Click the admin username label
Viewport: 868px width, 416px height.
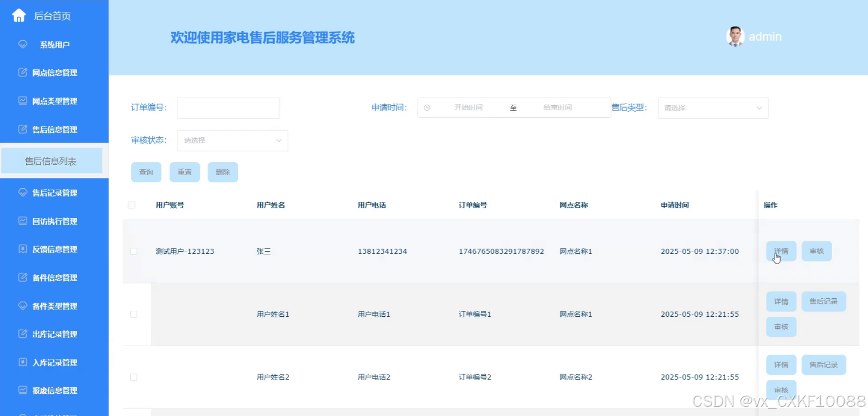pyautogui.click(x=765, y=36)
